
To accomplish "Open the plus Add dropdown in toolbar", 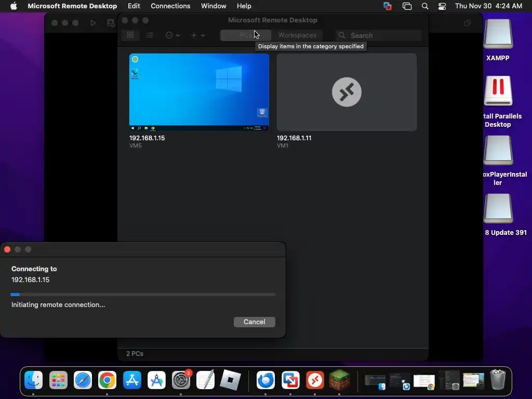I will coord(198,35).
